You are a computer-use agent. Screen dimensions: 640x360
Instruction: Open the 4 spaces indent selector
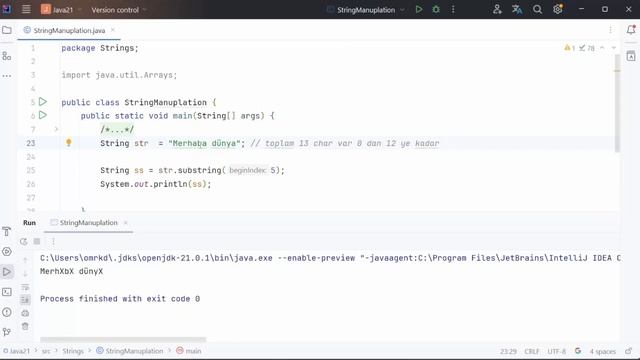[x=602, y=351]
